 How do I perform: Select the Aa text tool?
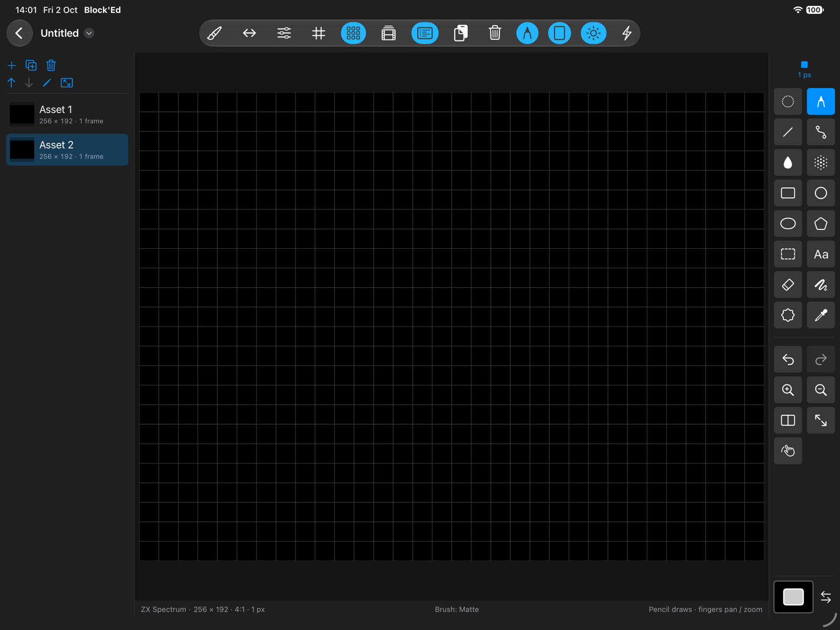coord(821,254)
